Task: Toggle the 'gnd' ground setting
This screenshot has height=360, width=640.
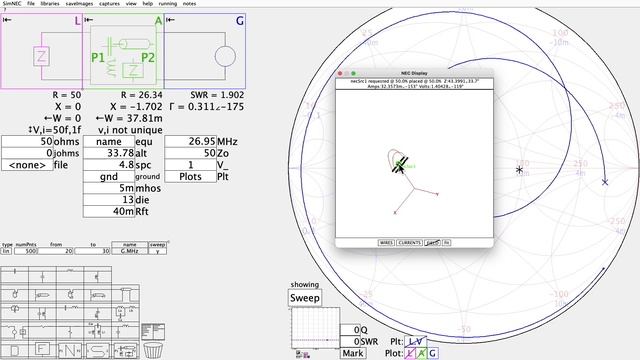Action: tap(109, 176)
